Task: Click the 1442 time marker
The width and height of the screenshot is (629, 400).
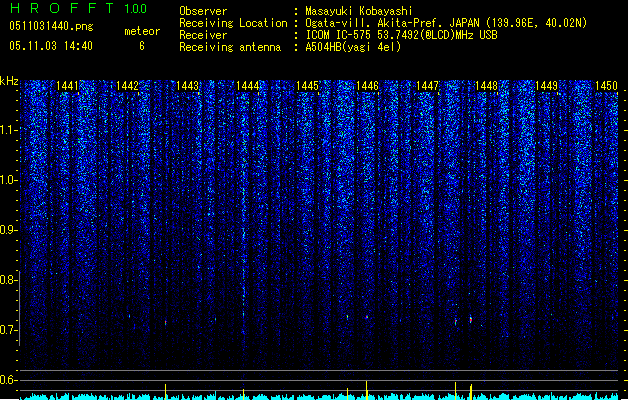Action: pos(127,85)
